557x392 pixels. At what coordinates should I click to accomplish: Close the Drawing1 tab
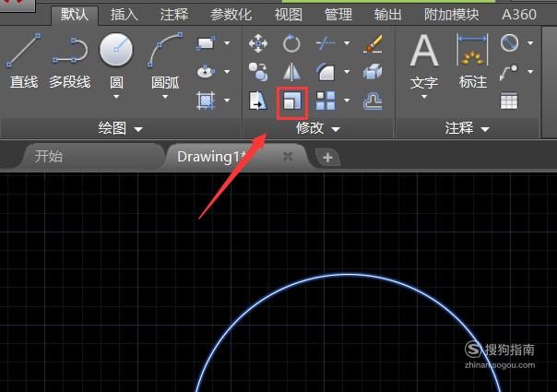pos(288,156)
